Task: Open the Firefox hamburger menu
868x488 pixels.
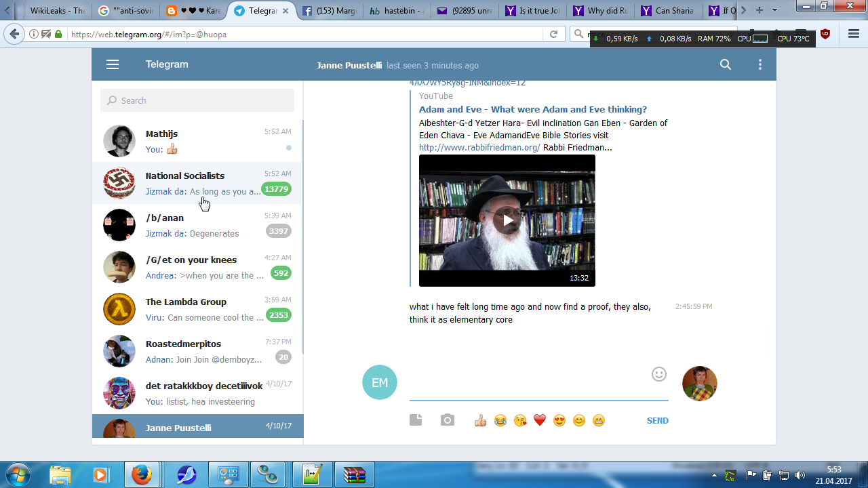Action: pyautogui.click(x=854, y=34)
